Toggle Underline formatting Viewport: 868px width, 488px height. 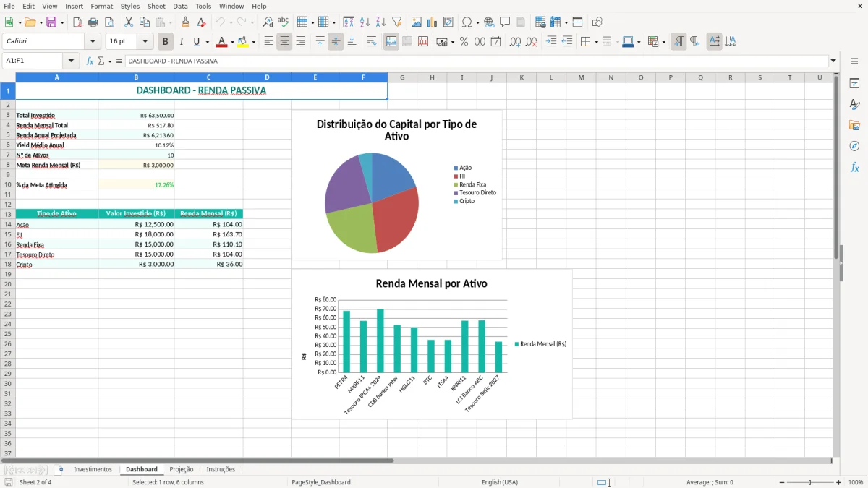[x=197, y=42]
